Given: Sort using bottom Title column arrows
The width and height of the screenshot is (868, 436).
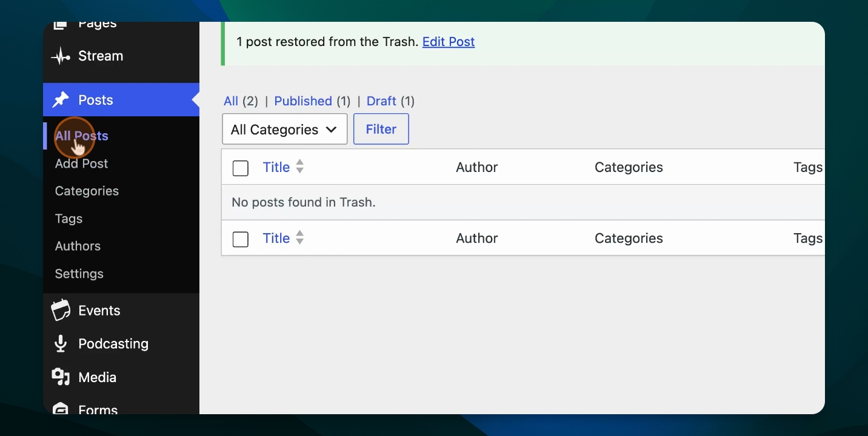Looking at the screenshot, I should pyautogui.click(x=299, y=238).
